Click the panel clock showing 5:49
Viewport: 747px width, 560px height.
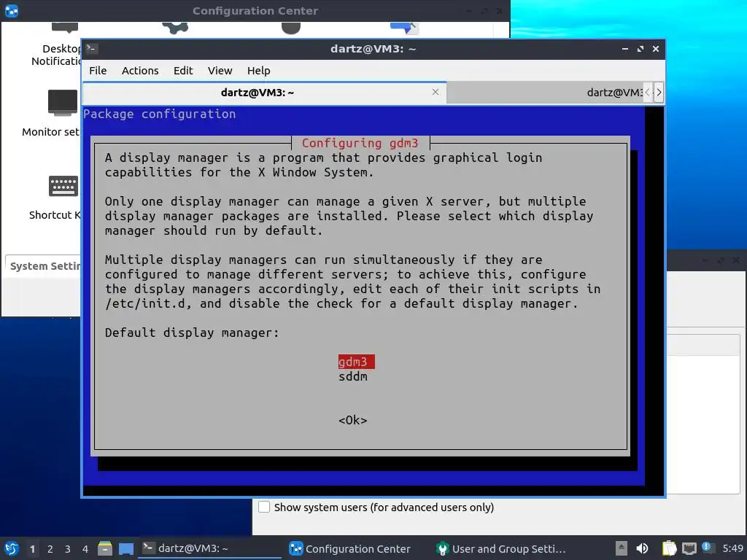(732, 548)
